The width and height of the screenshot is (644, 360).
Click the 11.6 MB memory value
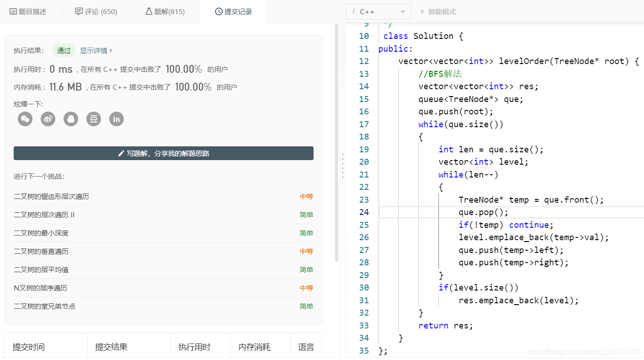pos(65,87)
